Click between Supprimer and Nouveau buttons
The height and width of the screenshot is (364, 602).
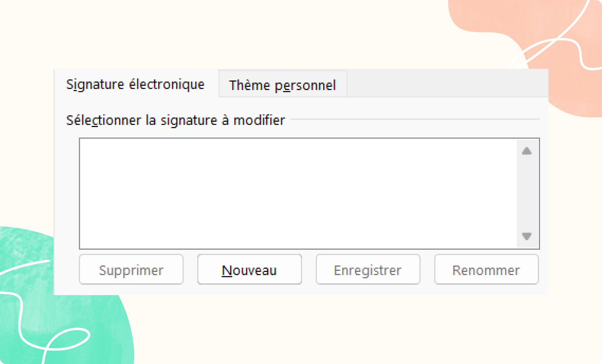(x=190, y=270)
